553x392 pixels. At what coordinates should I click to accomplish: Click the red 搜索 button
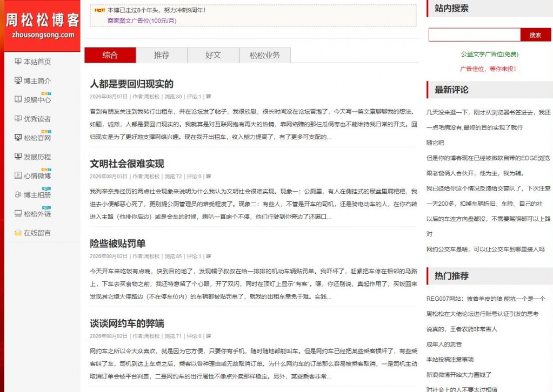(x=535, y=35)
